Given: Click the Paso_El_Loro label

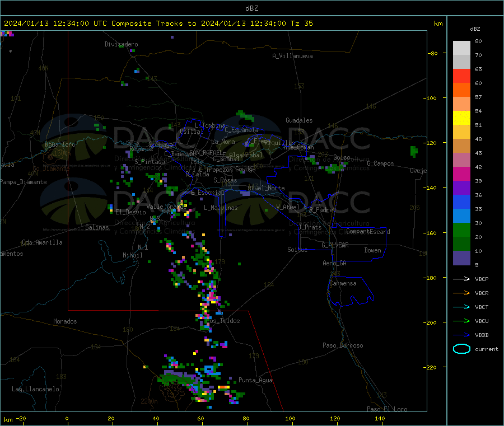Looking at the screenshot, I should click(387, 409).
